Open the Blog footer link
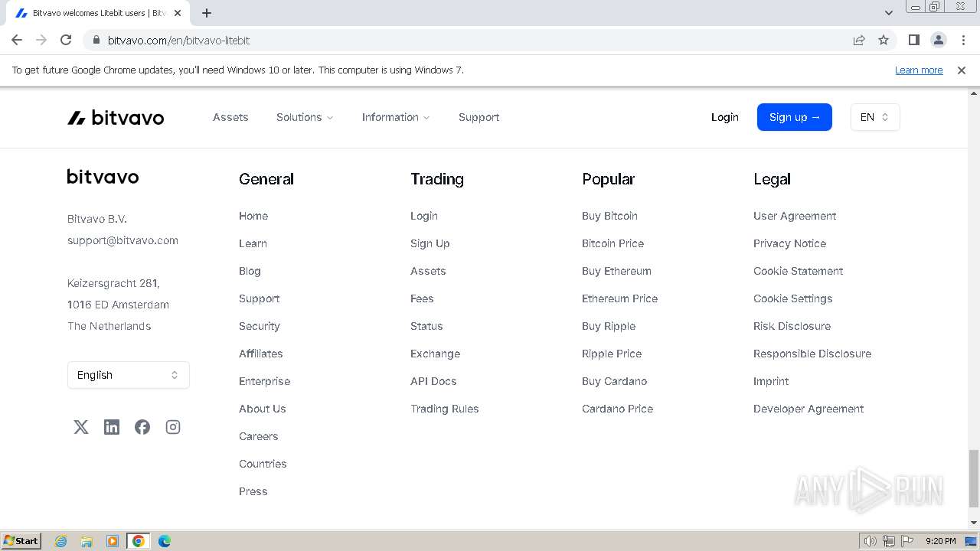980x551 pixels. 250,271
